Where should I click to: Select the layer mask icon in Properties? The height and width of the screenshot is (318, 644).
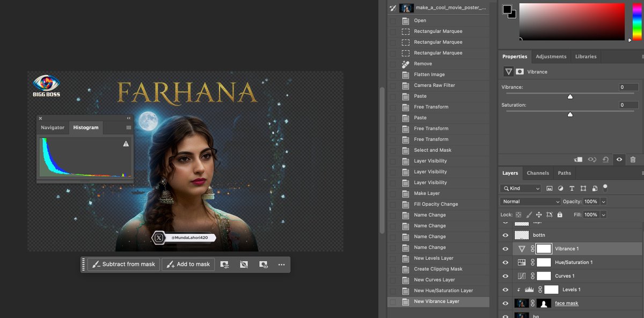click(519, 71)
